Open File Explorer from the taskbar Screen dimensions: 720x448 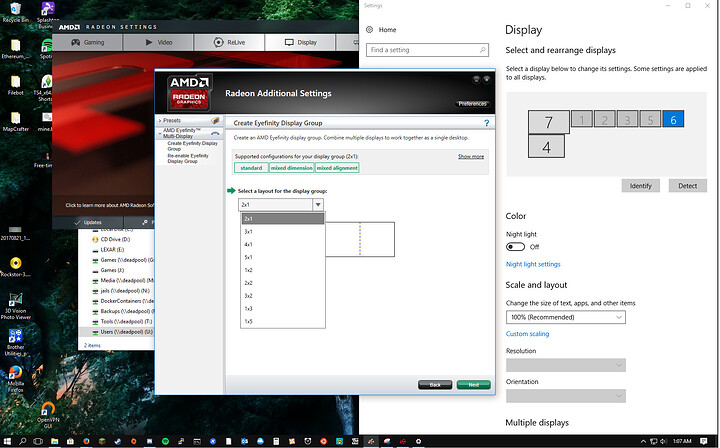tap(54, 442)
